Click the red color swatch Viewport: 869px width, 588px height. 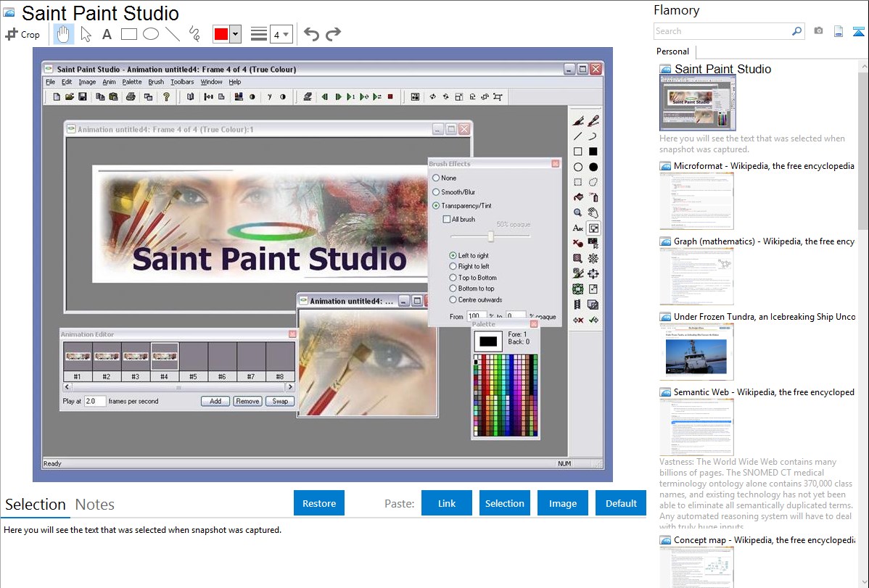221,34
